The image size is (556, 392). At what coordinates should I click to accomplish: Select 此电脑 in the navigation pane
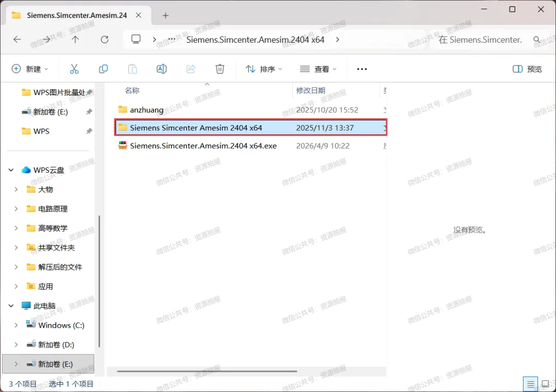(39, 306)
